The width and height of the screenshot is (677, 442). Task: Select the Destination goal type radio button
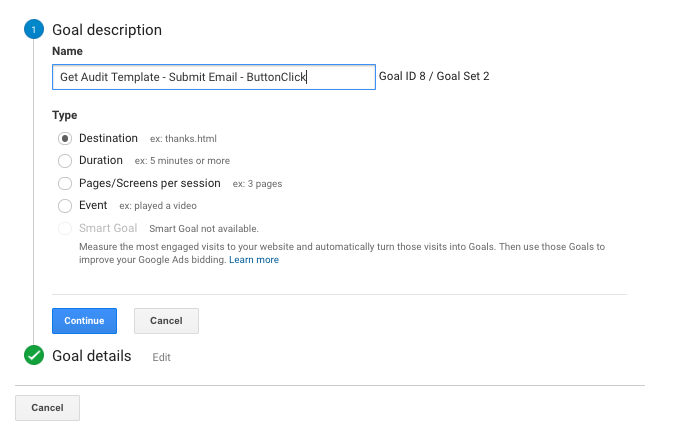point(65,139)
